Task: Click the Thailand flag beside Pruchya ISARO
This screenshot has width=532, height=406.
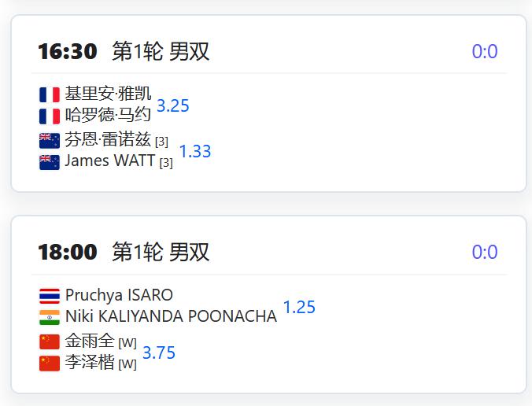Action: click(x=50, y=296)
